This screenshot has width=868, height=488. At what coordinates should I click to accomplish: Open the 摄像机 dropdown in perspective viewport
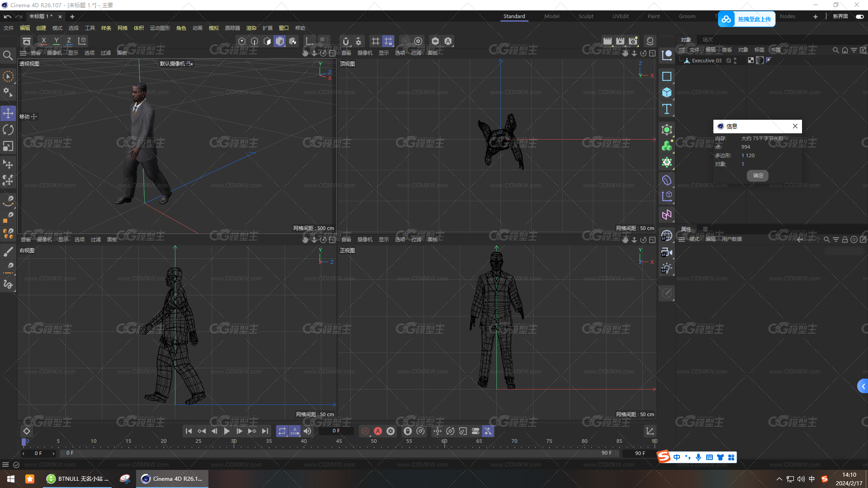pyautogui.click(x=54, y=53)
